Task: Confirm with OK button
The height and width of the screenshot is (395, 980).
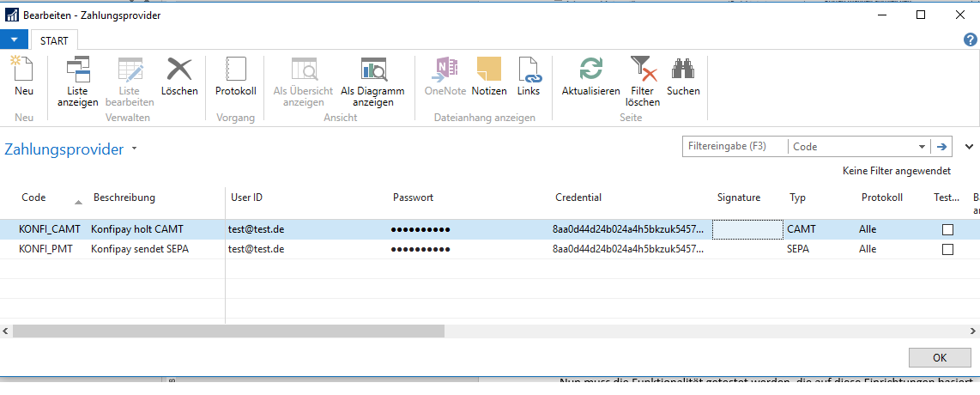Action: click(x=940, y=358)
